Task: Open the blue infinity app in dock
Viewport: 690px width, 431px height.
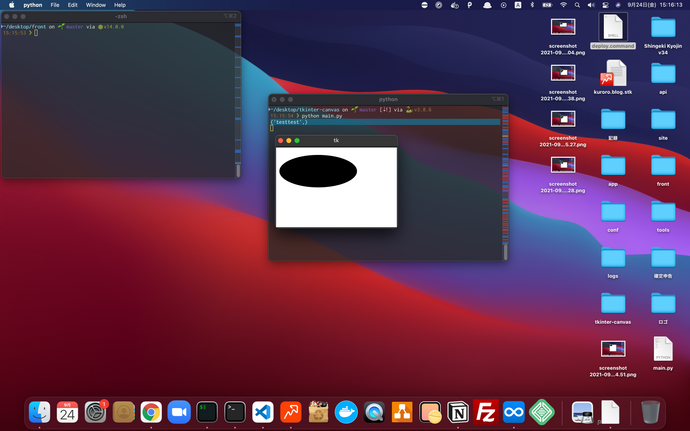Action: pos(514,413)
